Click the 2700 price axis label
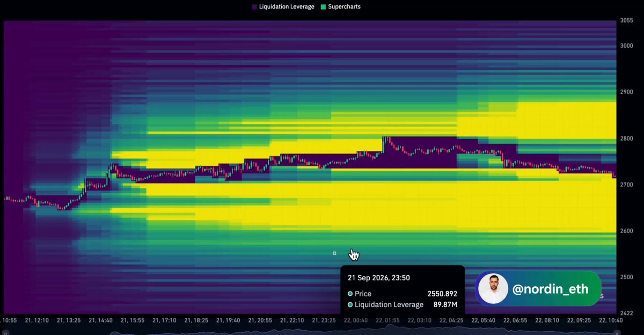 626,185
